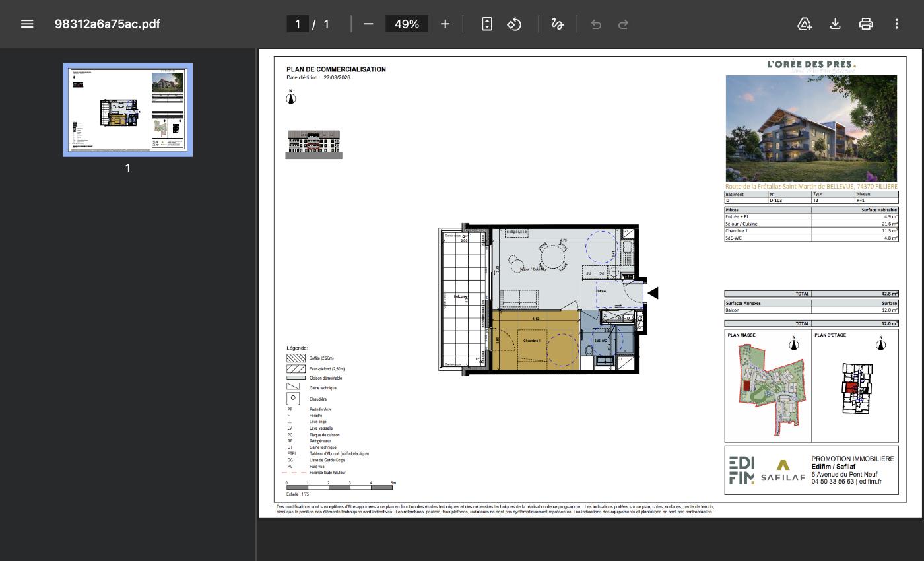Click the Légende heading
Viewport: 924px width, 561px height.
click(297, 348)
